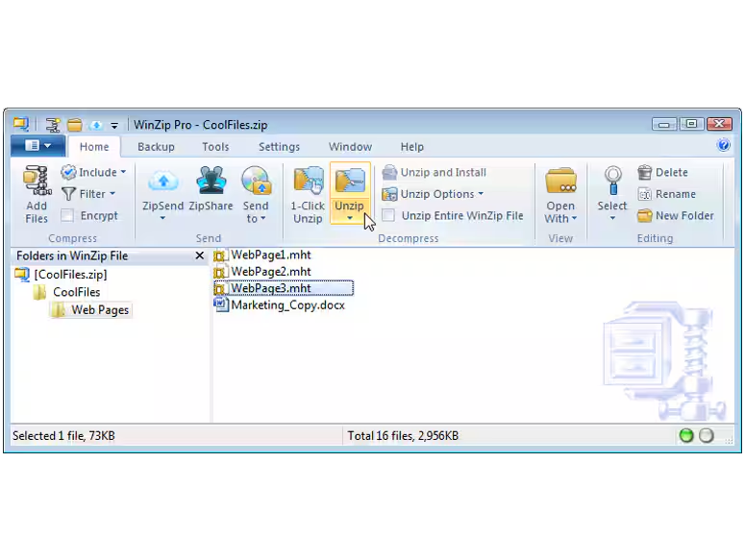The image size is (745, 560).
Task: Switch to the Window tab
Action: pos(350,147)
